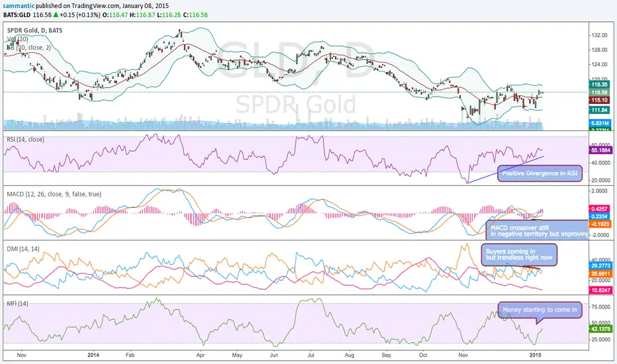Click the +0.15 (+0.13%) price change value
Image resolution: width=617 pixels, height=364 pixels.
point(80,15)
